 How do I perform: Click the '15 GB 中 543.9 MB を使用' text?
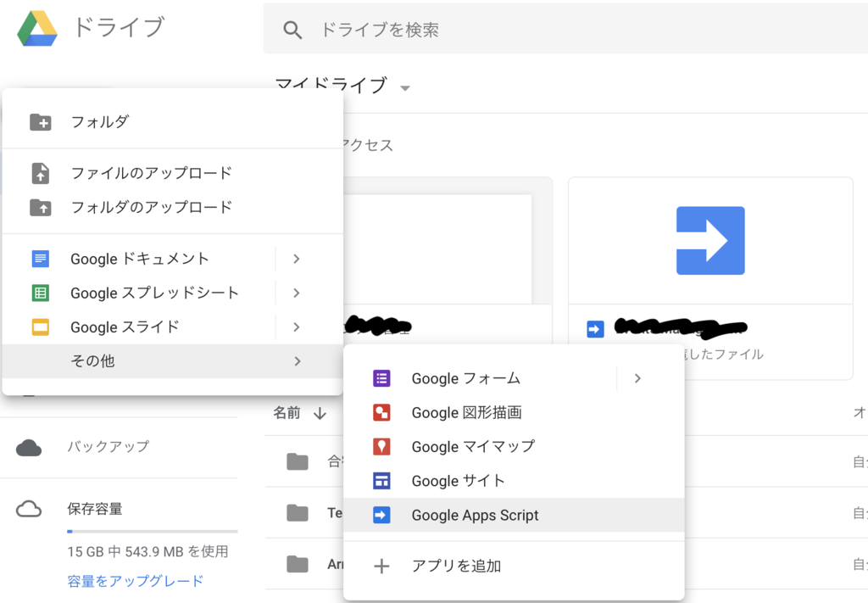tap(147, 551)
